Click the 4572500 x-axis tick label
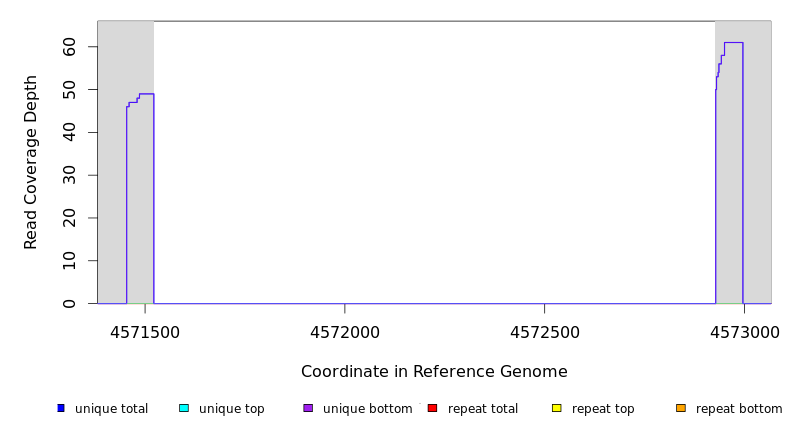Viewport: 792px width, 432px height. click(544, 332)
